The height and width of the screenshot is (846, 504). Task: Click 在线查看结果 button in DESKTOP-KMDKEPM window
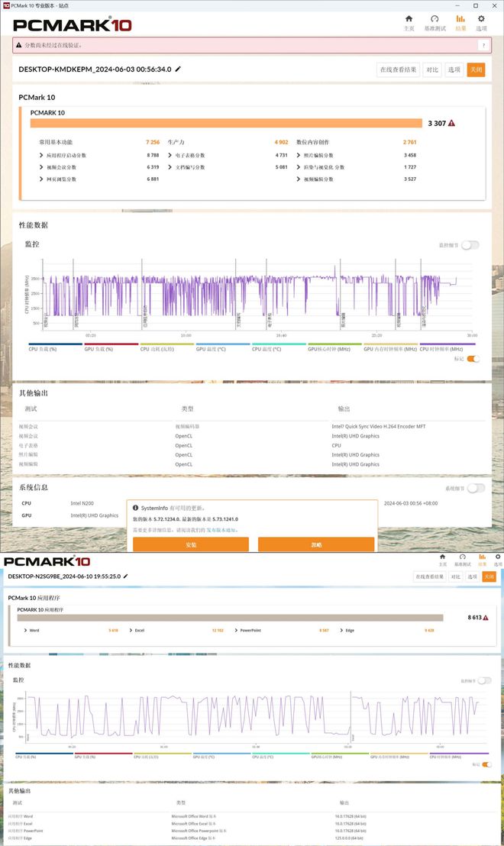pos(398,69)
